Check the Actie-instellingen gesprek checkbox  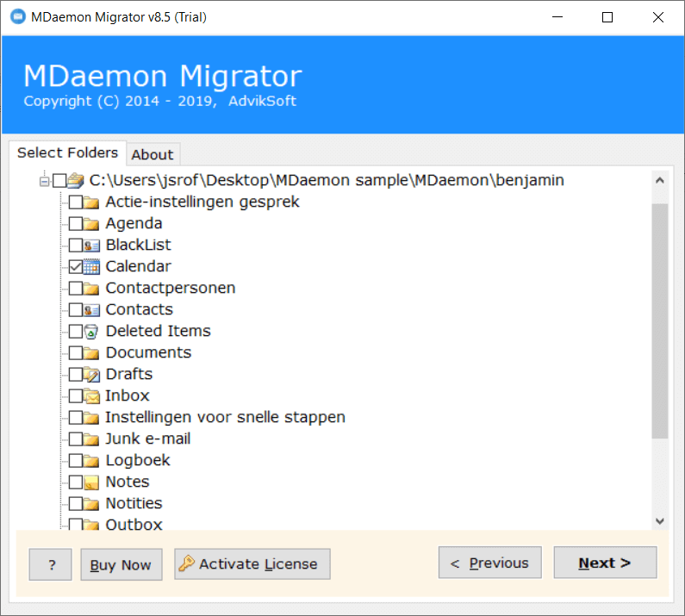pyautogui.click(x=76, y=202)
